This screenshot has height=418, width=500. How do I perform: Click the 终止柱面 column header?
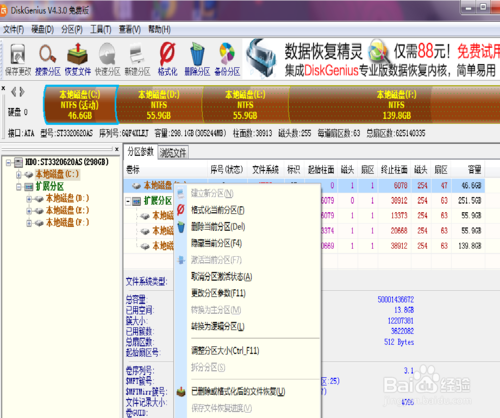click(x=394, y=170)
